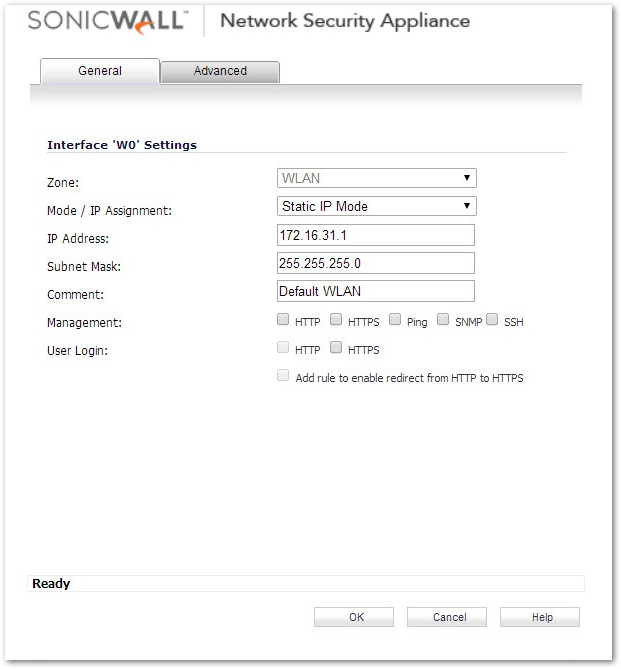The width and height of the screenshot is (621, 669).
Task: Click the SonicWall logo
Action: pyautogui.click(x=108, y=21)
